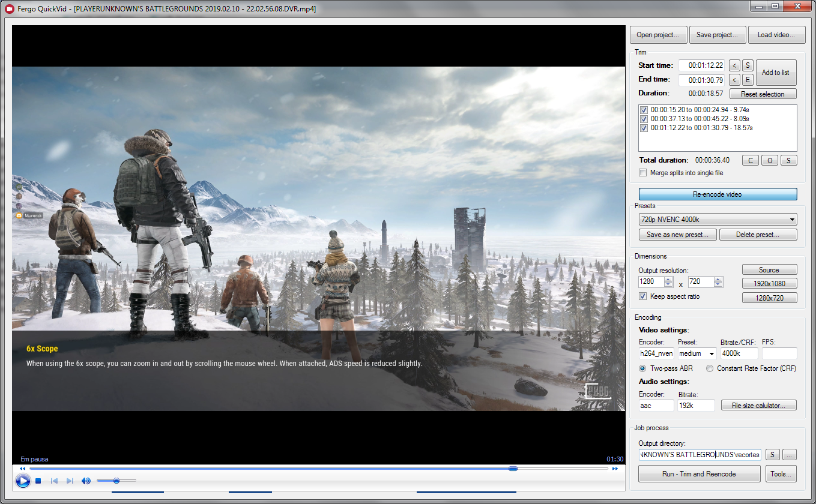This screenshot has height=504, width=816.
Task: Open Tools... button
Action: tap(781, 473)
